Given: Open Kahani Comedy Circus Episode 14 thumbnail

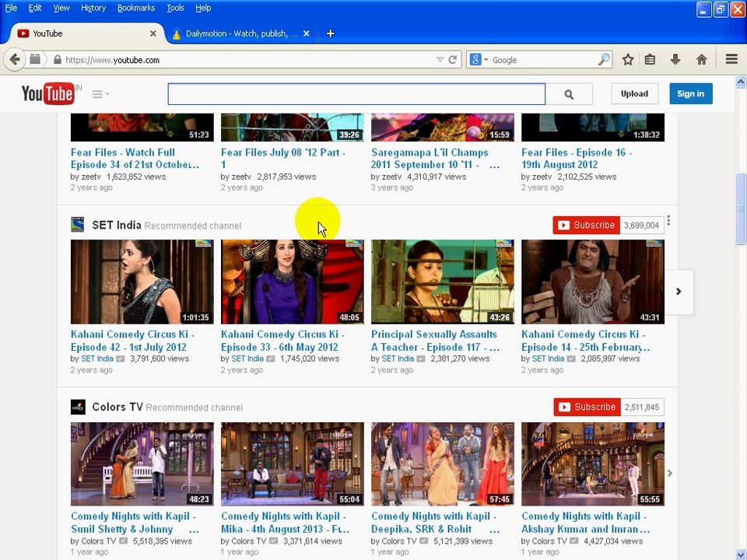Looking at the screenshot, I should (593, 282).
